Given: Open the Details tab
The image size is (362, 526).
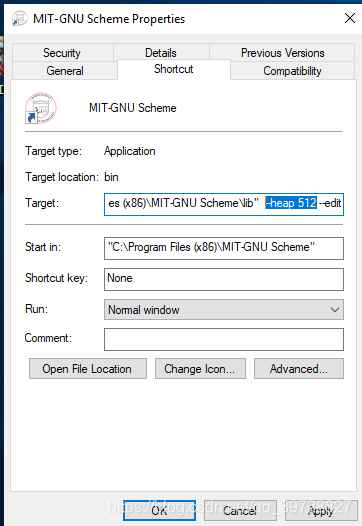Looking at the screenshot, I should pos(161,53).
